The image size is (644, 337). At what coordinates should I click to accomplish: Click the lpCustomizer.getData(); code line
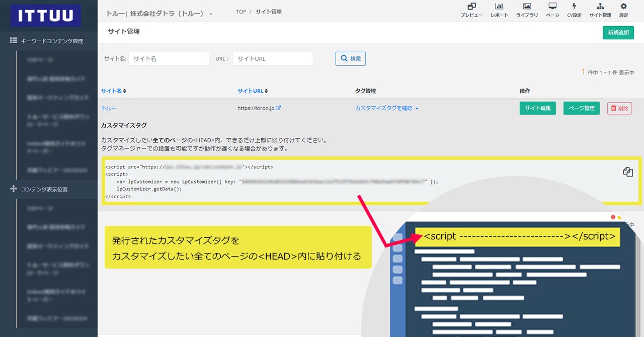coord(149,189)
